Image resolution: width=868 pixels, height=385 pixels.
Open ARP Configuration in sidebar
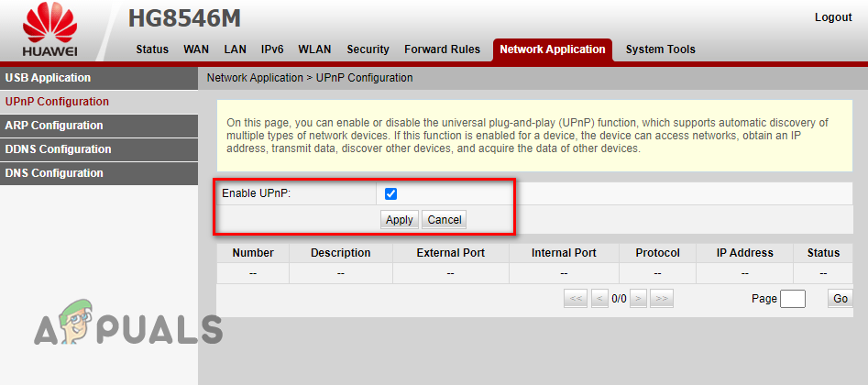click(99, 126)
